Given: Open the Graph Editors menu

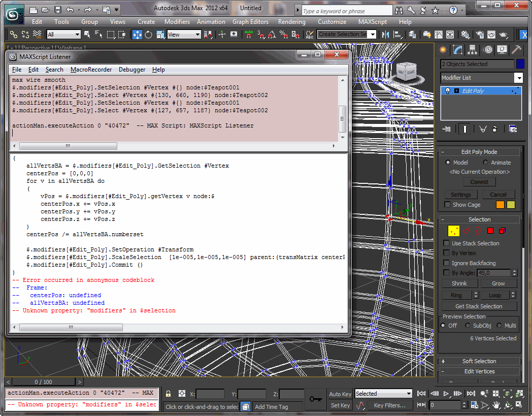Looking at the screenshot, I should tap(251, 22).
